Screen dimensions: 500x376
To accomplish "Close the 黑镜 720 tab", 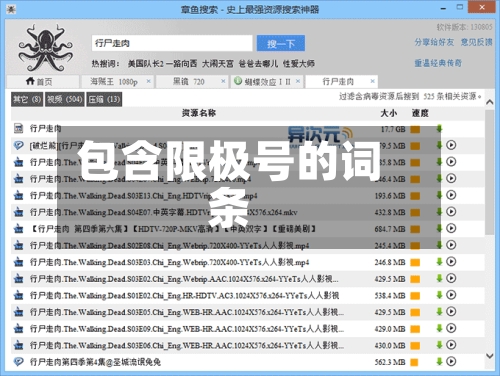I will pyautogui.click(x=223, y=81).
